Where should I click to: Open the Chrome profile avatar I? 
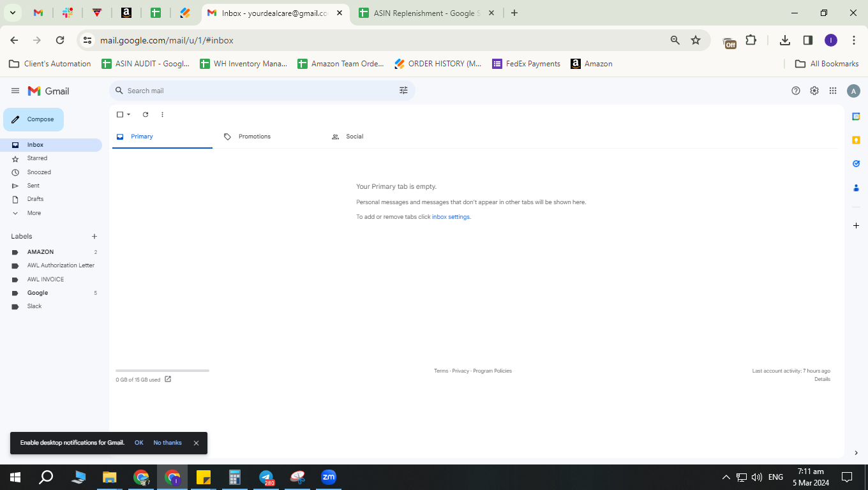tap(831, 40)
